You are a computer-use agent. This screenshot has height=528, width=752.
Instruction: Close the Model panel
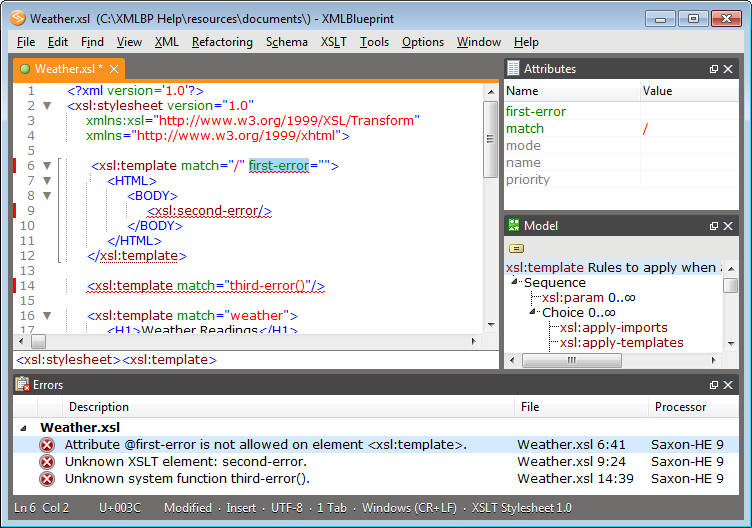tap(729, 227)
